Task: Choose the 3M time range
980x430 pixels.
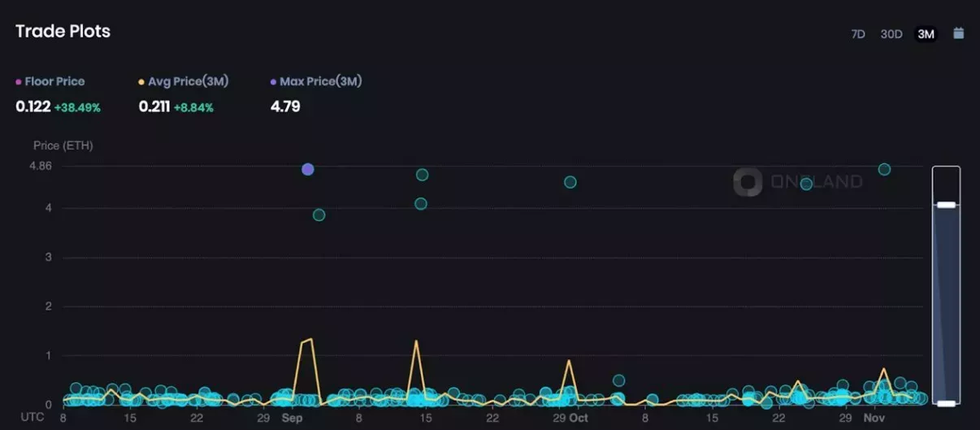Action: click(926, 34)
